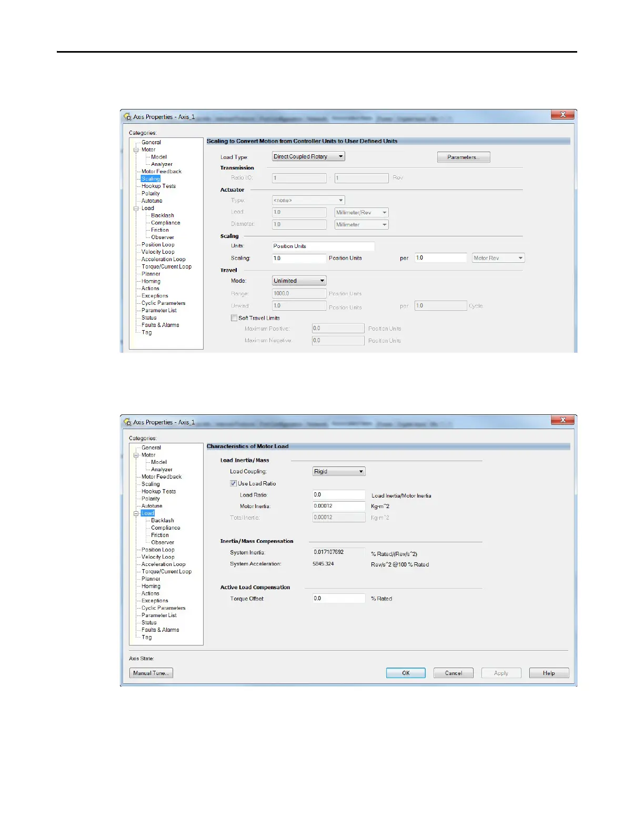Open the Millimeter/Rev units dropdown

click(361, 213)
